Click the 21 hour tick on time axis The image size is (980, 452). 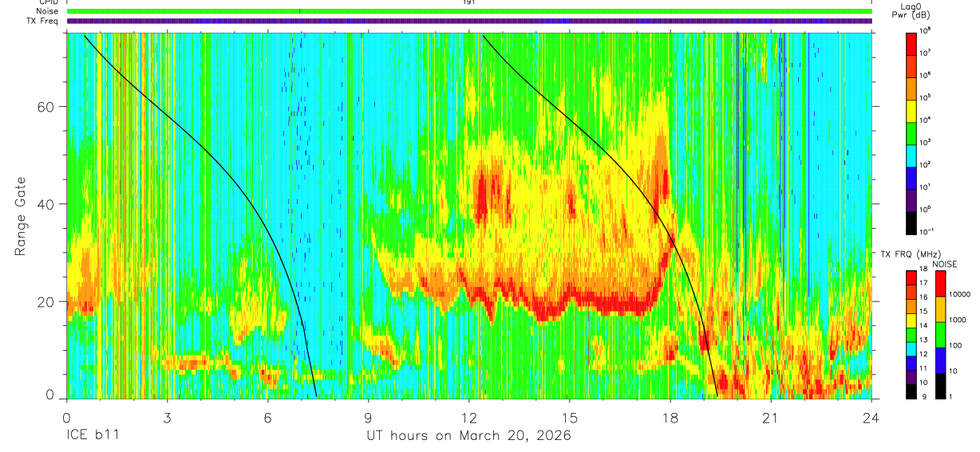pyautogui.click(x=771, y=418)
